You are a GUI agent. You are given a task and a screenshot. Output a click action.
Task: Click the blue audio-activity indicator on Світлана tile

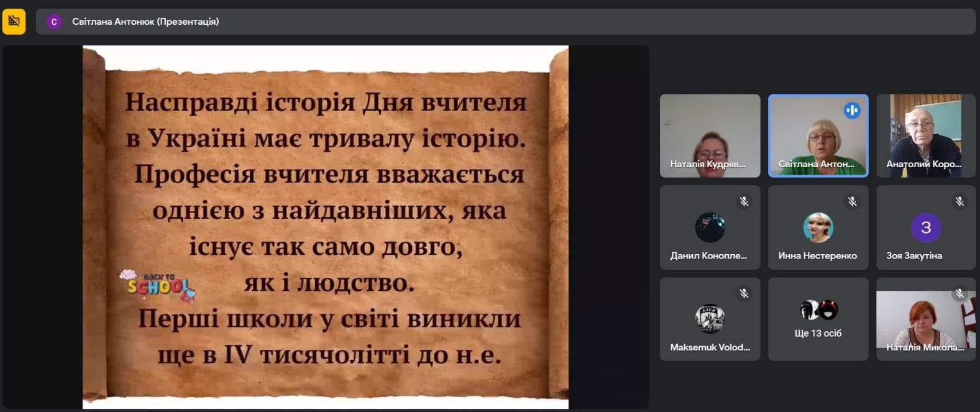(x=852, y=111)
